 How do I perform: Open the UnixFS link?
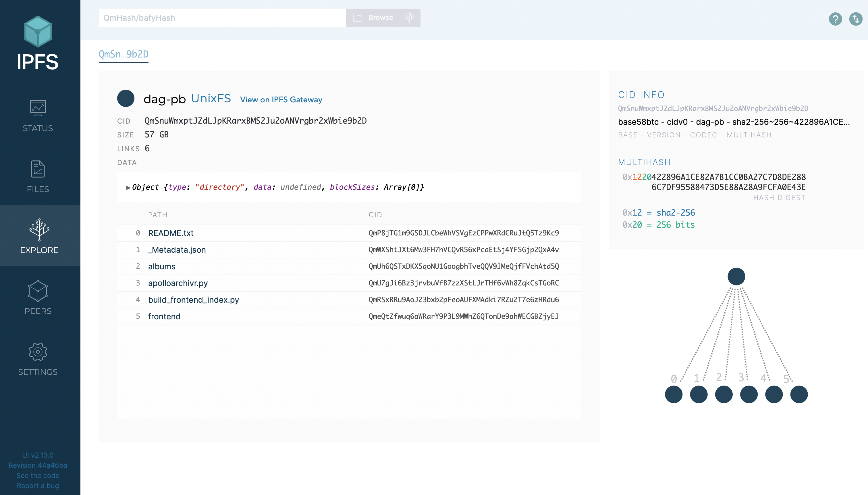pyautogui.click(x=211, y=98)
